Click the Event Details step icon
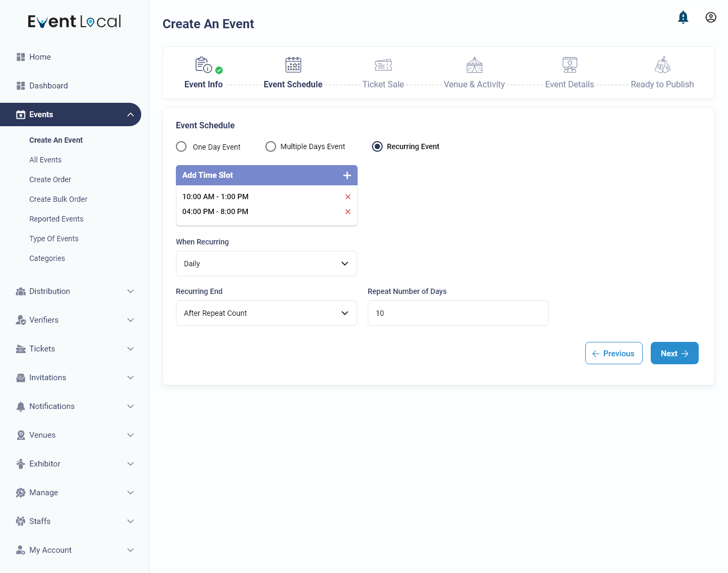Image resolution: width=728 pixels, height=573 pixels. (x=569, y=64)
